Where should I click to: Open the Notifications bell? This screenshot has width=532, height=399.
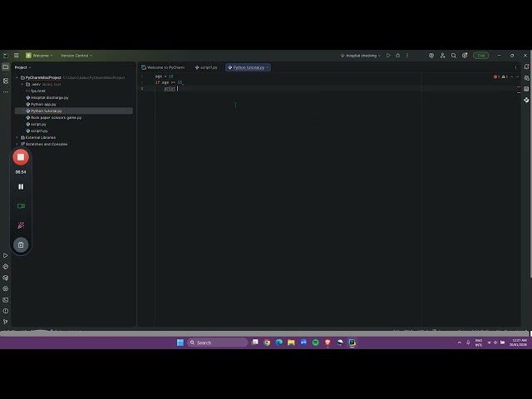click(526, 66)
